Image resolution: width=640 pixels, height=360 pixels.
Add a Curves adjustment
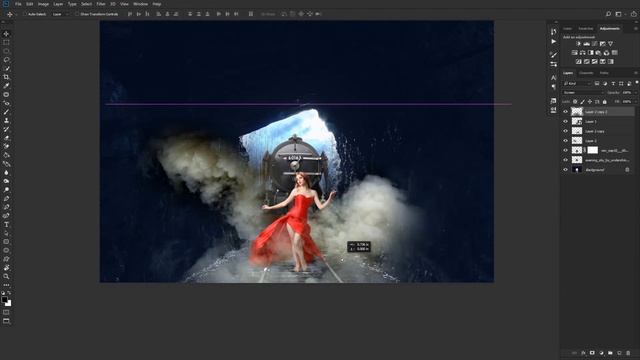(x=595, y=44)
